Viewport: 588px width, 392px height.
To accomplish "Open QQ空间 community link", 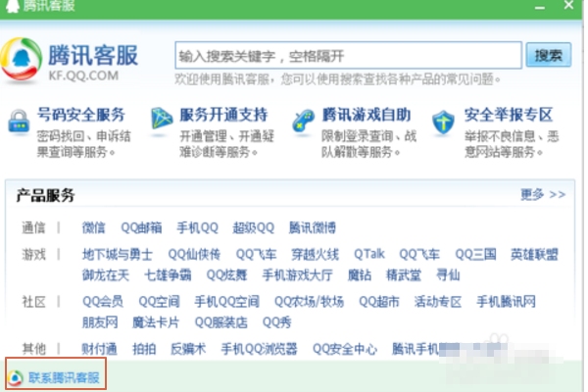I will [x=159, y=302].
